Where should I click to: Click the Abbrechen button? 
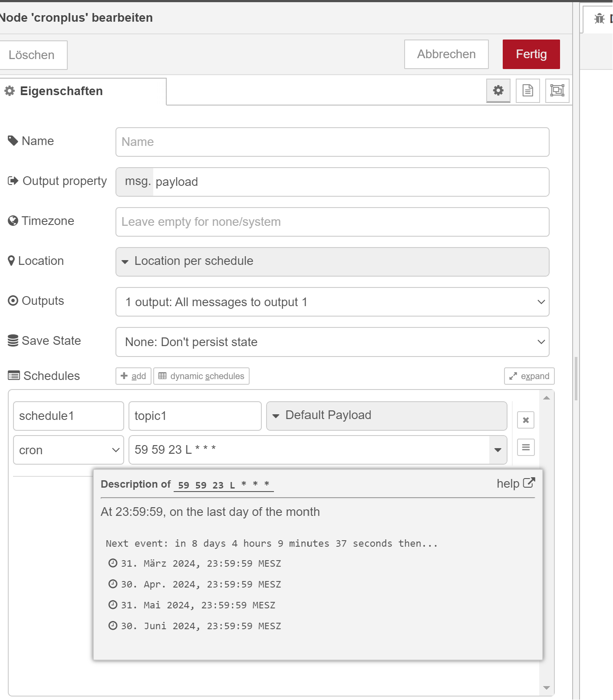coord(446,54)
